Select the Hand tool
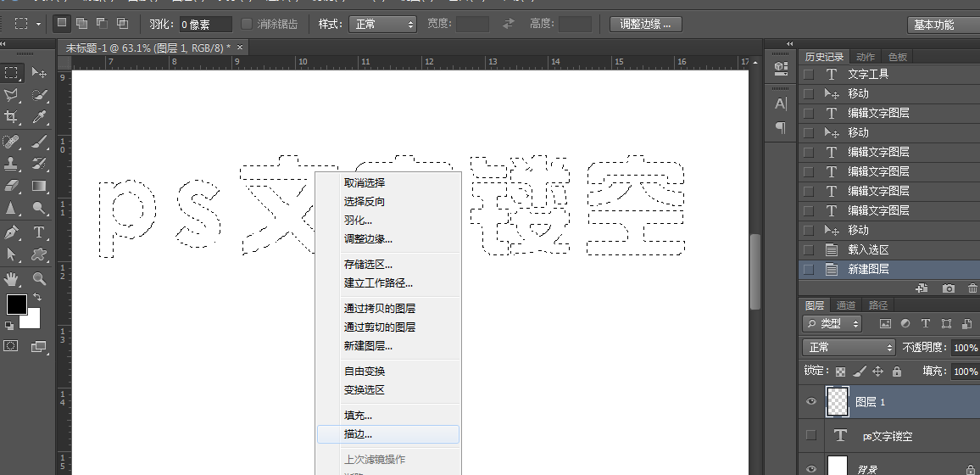The height and width of the screenshot is (475, 980). point(11,279)
